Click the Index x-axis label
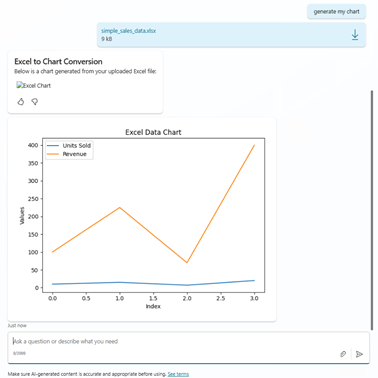The height and width of the screenshot is (378, 378). coord(153,306)
